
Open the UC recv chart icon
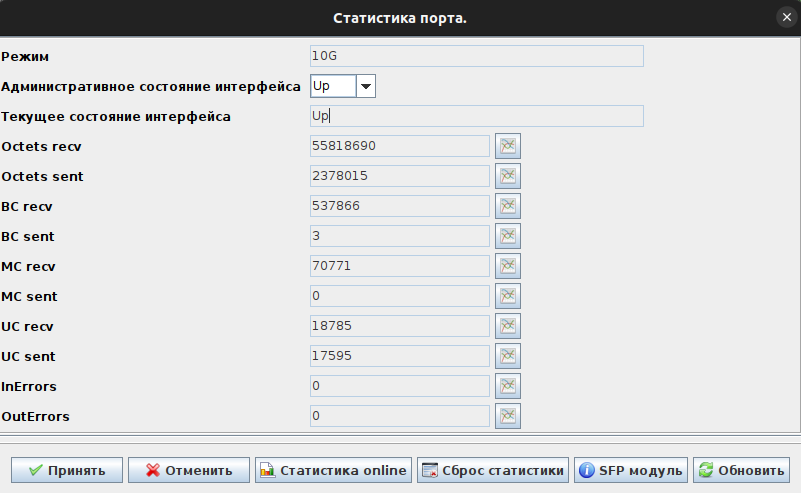(x=509, y=326)
